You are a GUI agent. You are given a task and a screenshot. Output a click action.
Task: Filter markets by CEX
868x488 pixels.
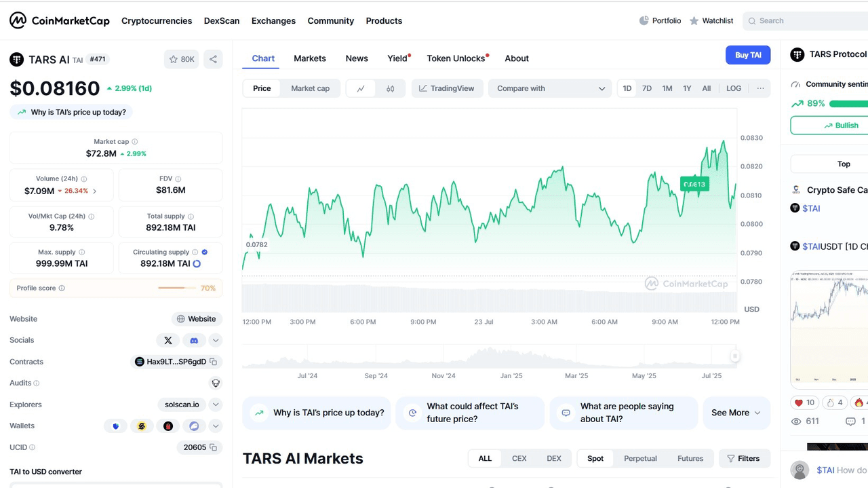(x=519, y=459)
